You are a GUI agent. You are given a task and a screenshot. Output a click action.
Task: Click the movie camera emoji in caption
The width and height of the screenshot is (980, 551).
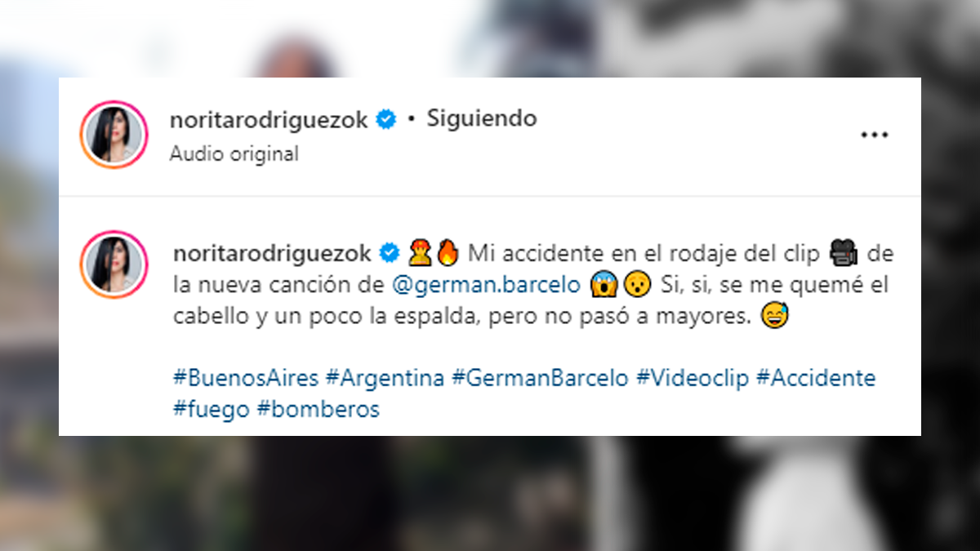pos(842,254)
